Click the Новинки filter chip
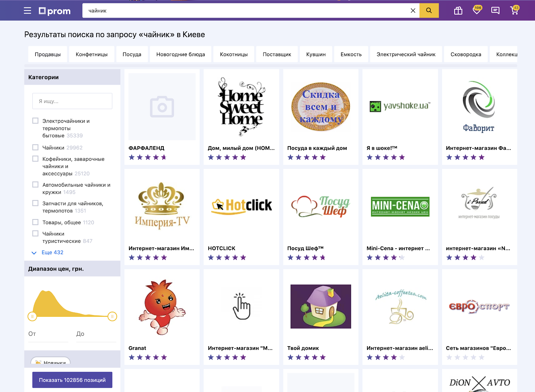This screenshot has height=392, width=535. pos(50,361)
